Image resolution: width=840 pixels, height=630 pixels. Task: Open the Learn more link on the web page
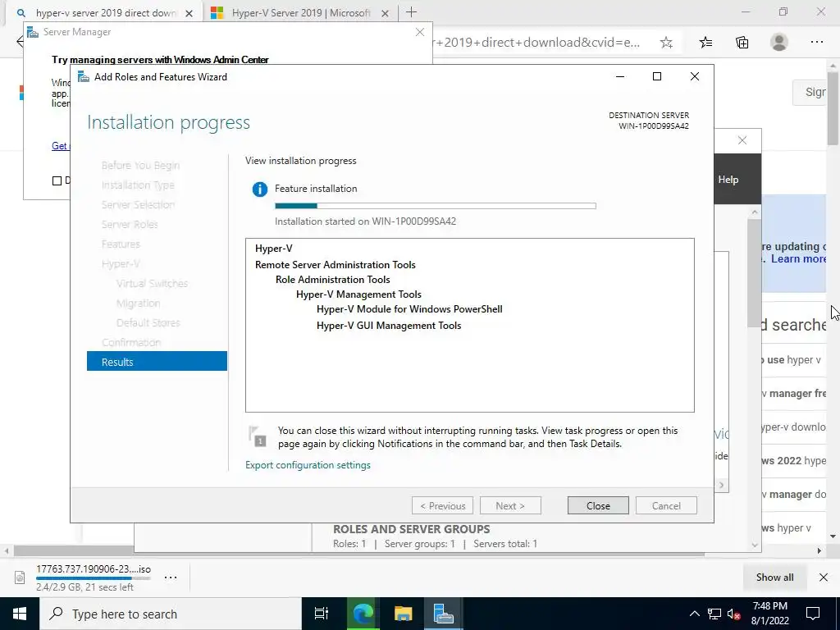click(799, 258)
